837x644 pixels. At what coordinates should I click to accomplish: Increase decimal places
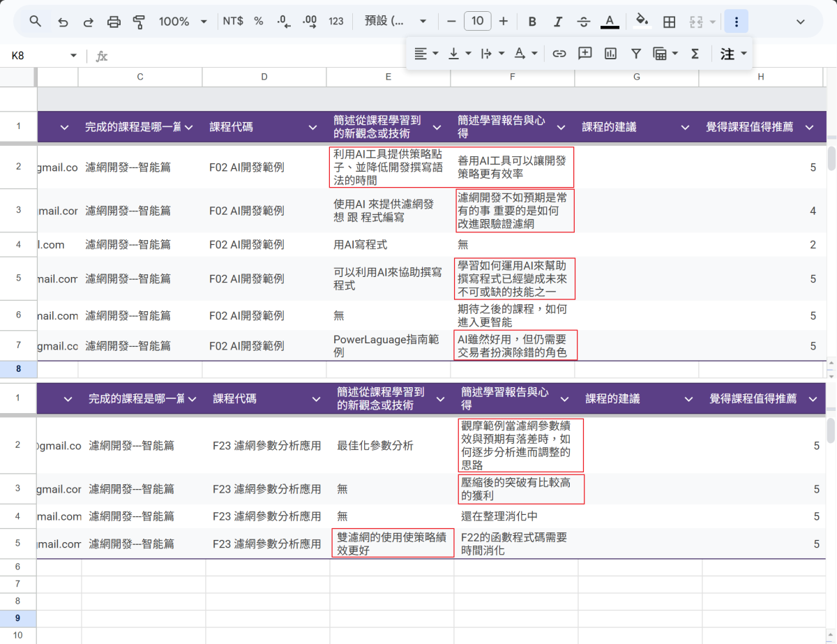(310, 22)
